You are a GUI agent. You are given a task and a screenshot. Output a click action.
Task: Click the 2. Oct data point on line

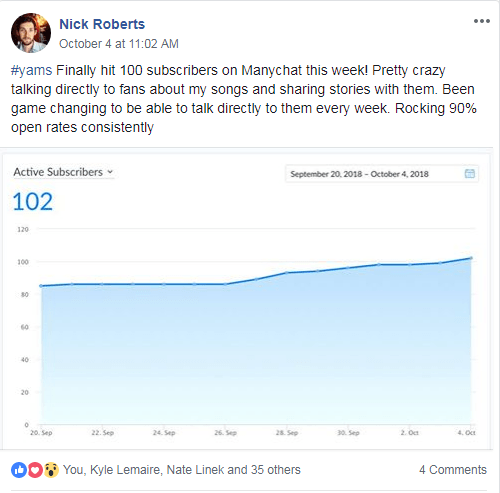coord(410,265)
